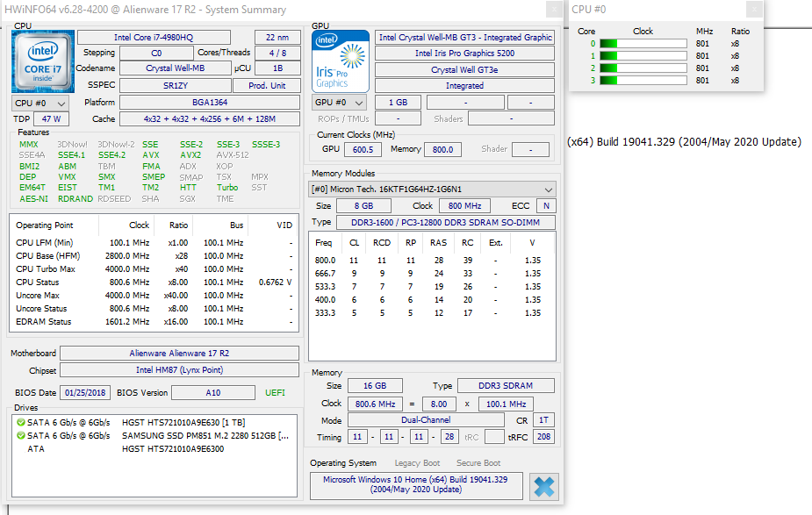
Task: Click the 22 nm process field
Action: 277,37
